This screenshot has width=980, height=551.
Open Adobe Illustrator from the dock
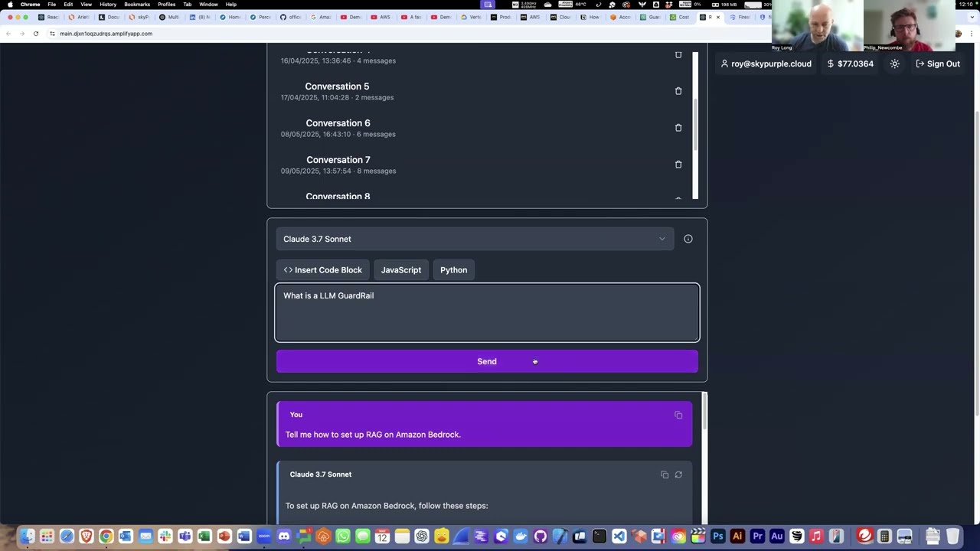737,536
